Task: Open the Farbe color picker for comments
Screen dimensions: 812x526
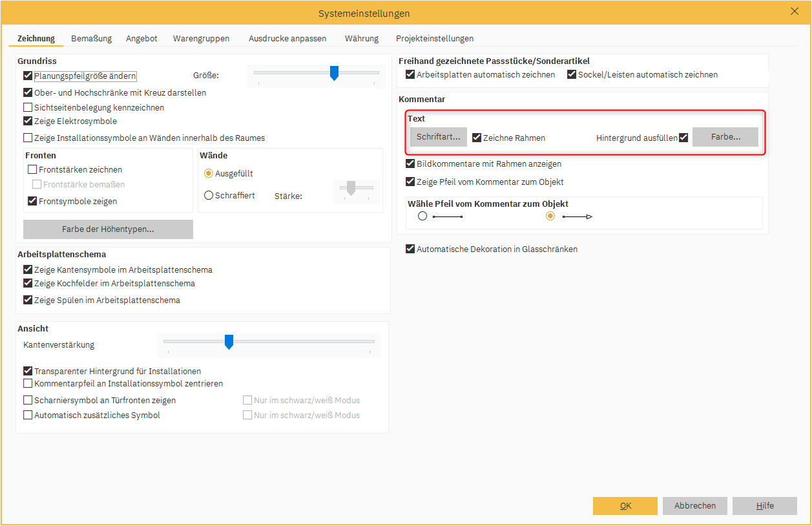Action: click(x=725, y=137)
